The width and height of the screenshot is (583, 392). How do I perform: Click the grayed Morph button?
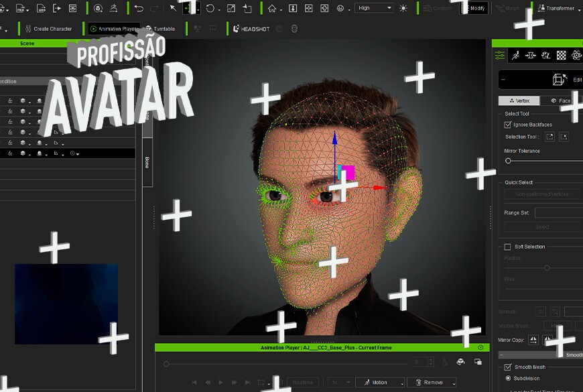pyautogui.click(x=507, y=8)
